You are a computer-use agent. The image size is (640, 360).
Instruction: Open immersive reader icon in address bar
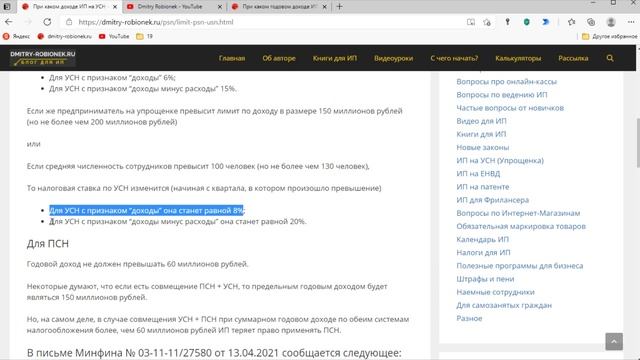(x=471, y=22)
